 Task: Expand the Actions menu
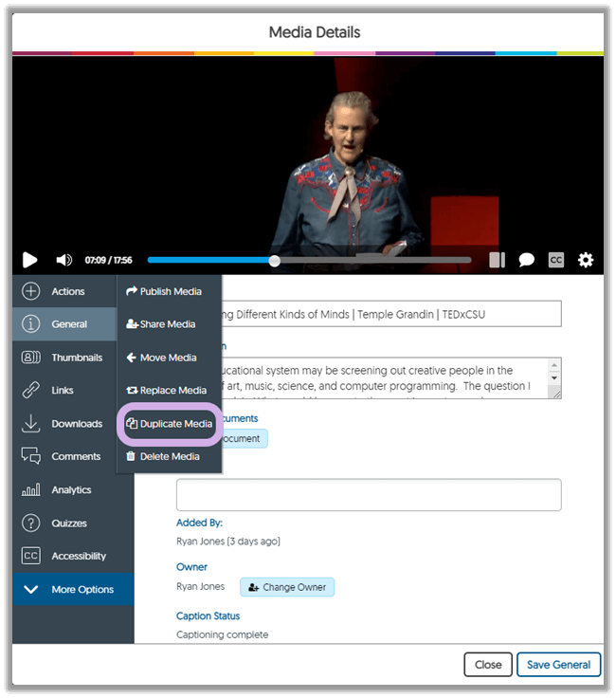tap(64, 291)
